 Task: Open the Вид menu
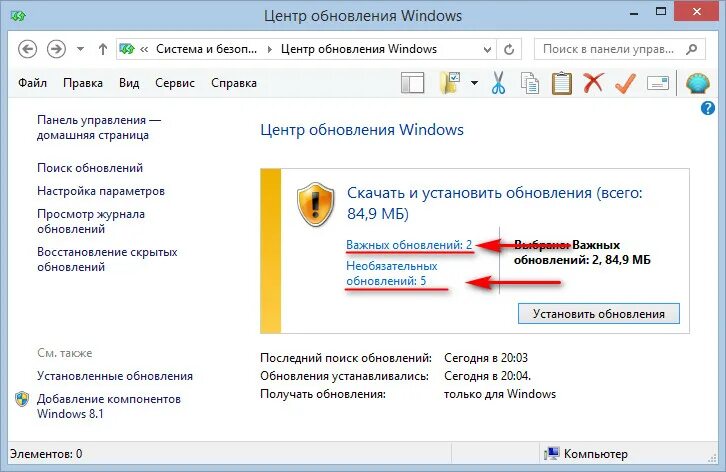pos(129,83)
